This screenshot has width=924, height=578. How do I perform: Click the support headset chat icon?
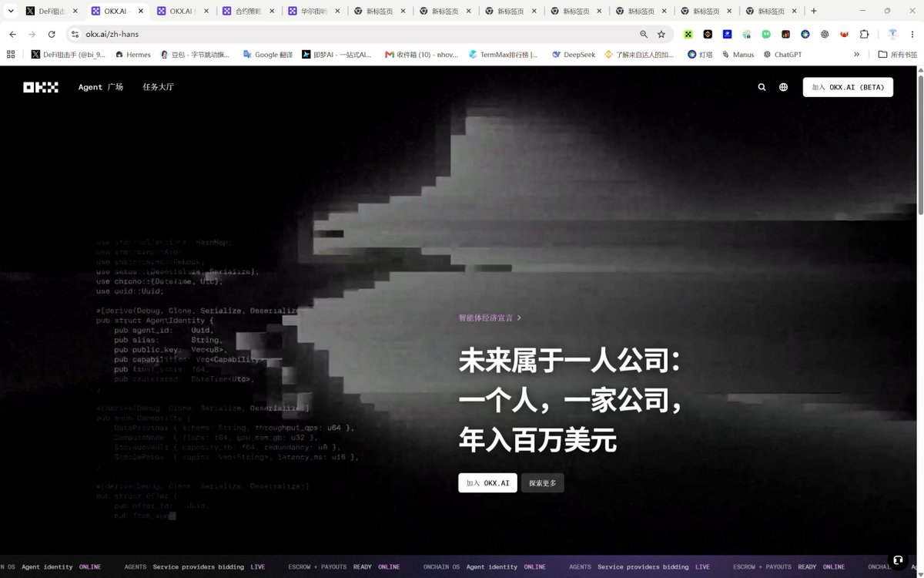[898, 560]
